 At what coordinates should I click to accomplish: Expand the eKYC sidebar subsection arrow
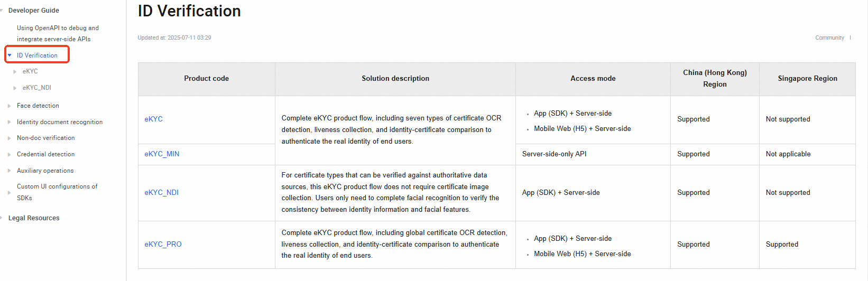click(15, 71)
